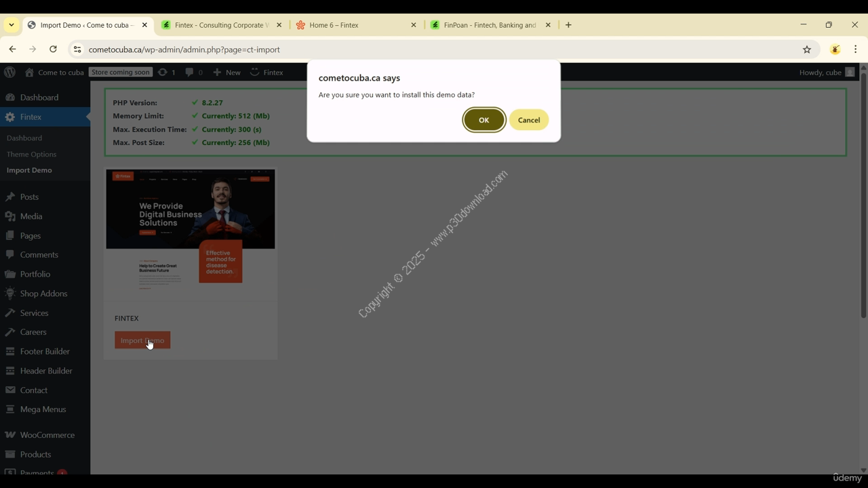This screenshot has width=868, height=488.
Task: Open comments bubble in admin bar
Action: coord(194,72)
